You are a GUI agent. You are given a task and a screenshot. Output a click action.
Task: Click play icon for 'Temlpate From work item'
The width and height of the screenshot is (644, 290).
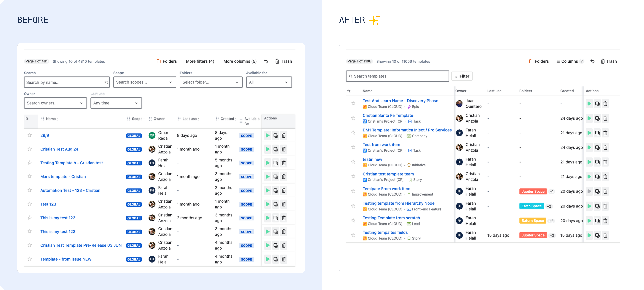click(x=589, y=191)
